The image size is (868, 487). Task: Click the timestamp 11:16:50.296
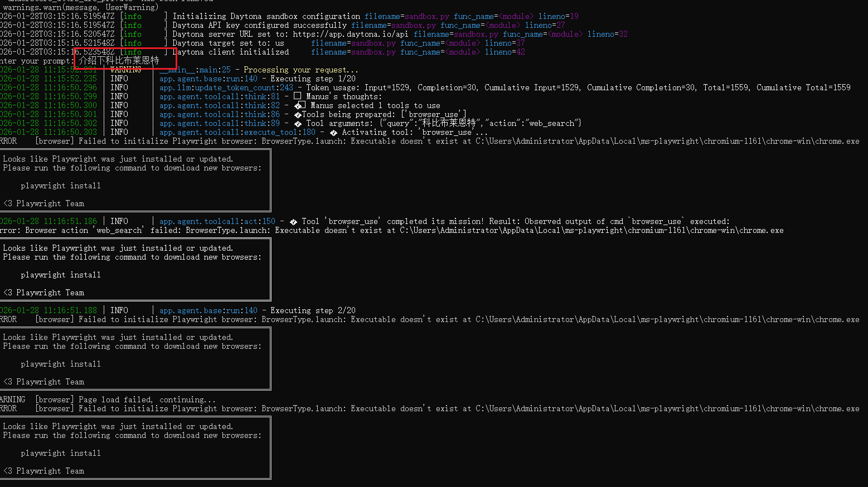pos(70,87)
